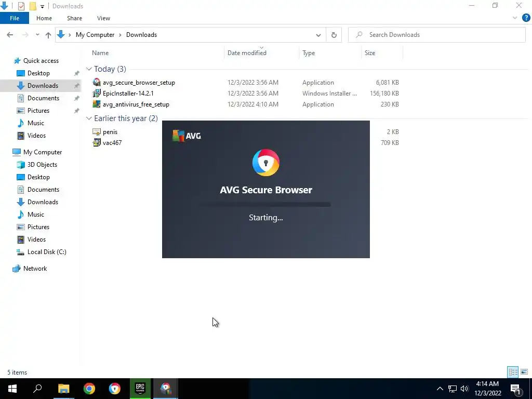
Task: Expand the address bar history dropdown
Action: click(x=318, y=35)
